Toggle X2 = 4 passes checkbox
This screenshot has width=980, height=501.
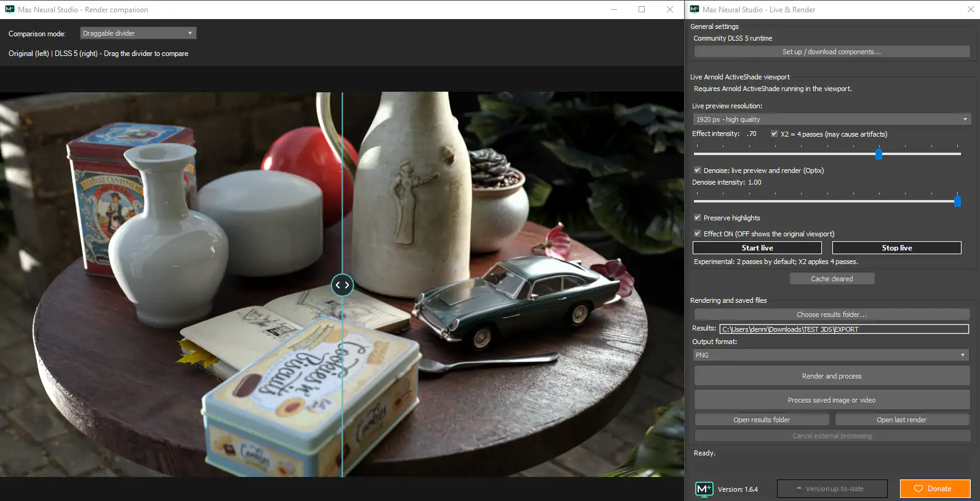click(774, 134)
